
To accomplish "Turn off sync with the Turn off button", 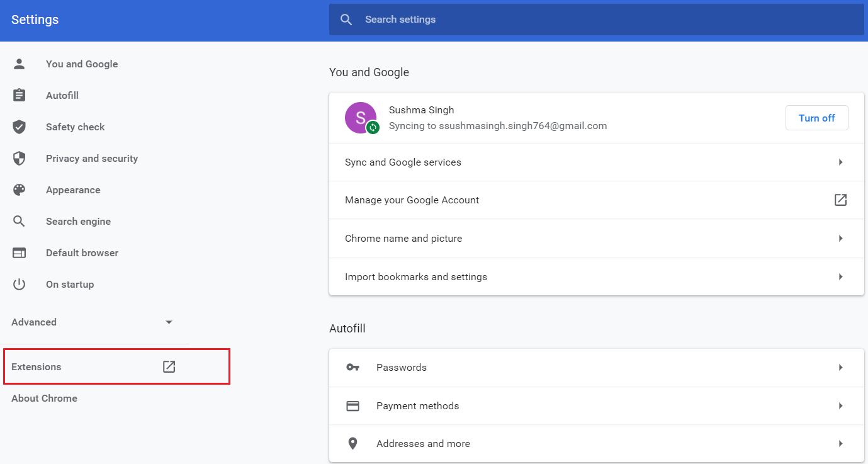I will point(816,118).
